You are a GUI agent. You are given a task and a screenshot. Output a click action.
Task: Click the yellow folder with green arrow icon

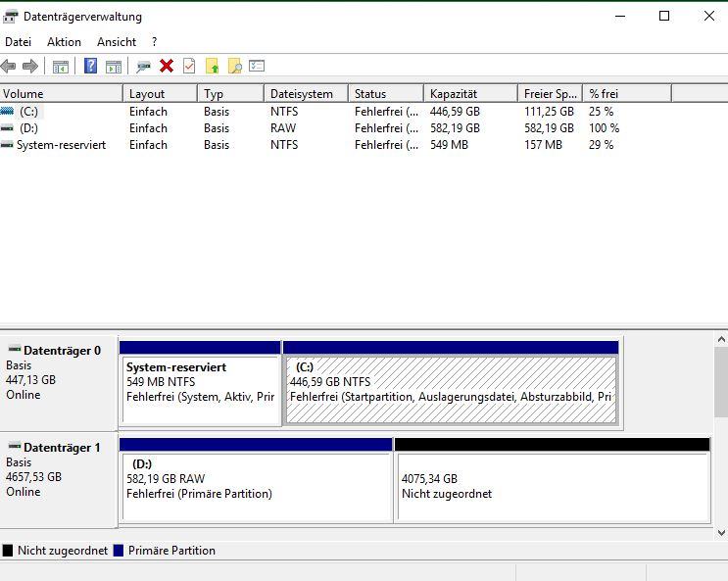(212, 66)
